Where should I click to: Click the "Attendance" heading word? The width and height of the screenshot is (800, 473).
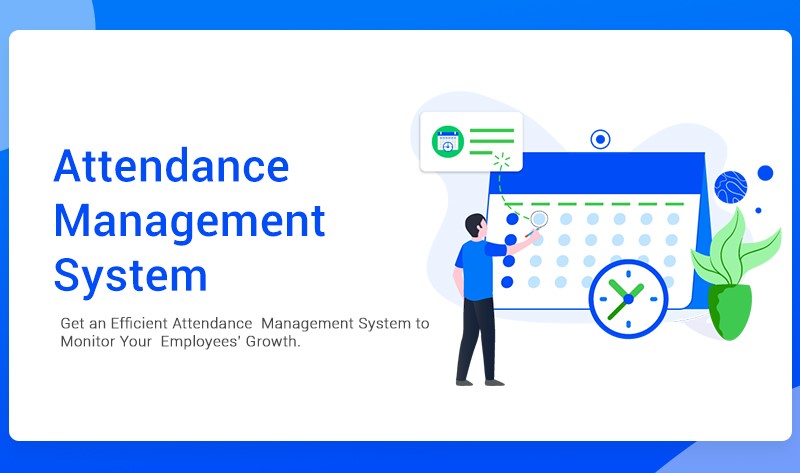click(x=171, y=165)
